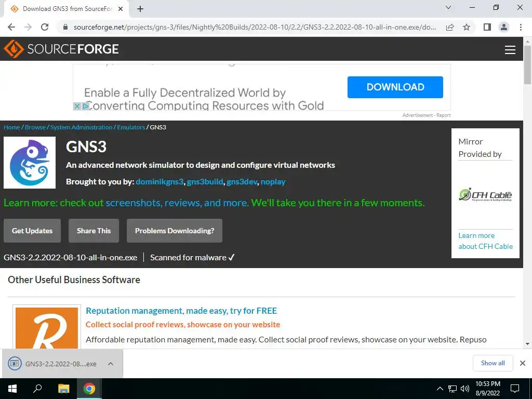The height and width of the screenshot is (399, 532).
Task: Click Chrome icon in taskbar
Action: point(89,389)
